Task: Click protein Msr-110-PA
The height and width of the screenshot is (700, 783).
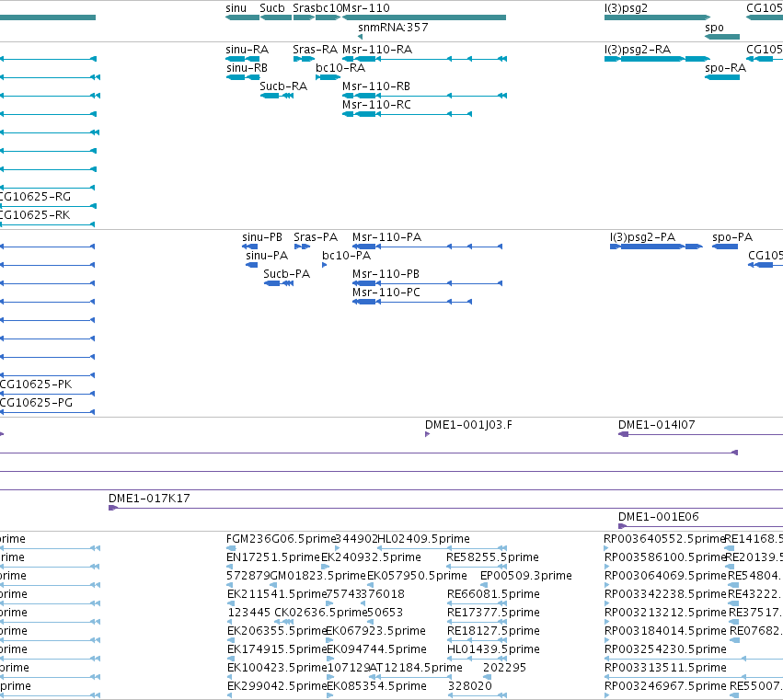Action: pyautogui.click(x=386, y=237)
